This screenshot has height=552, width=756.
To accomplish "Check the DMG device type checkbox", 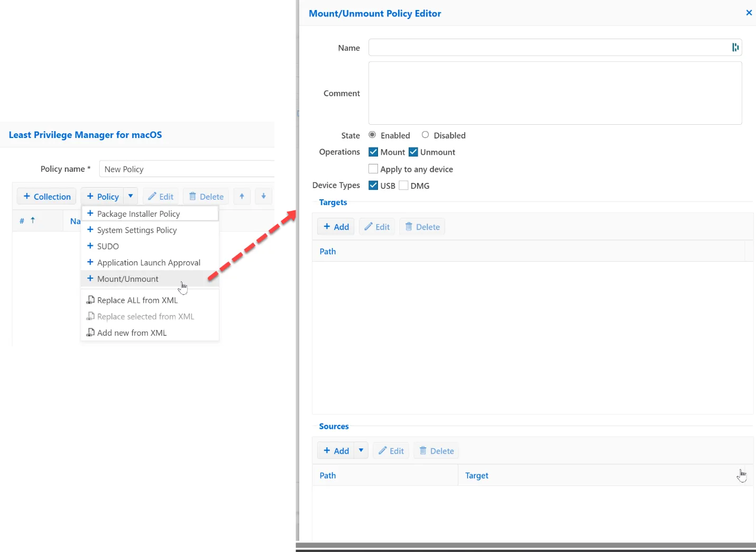I will tap(403, 185).
